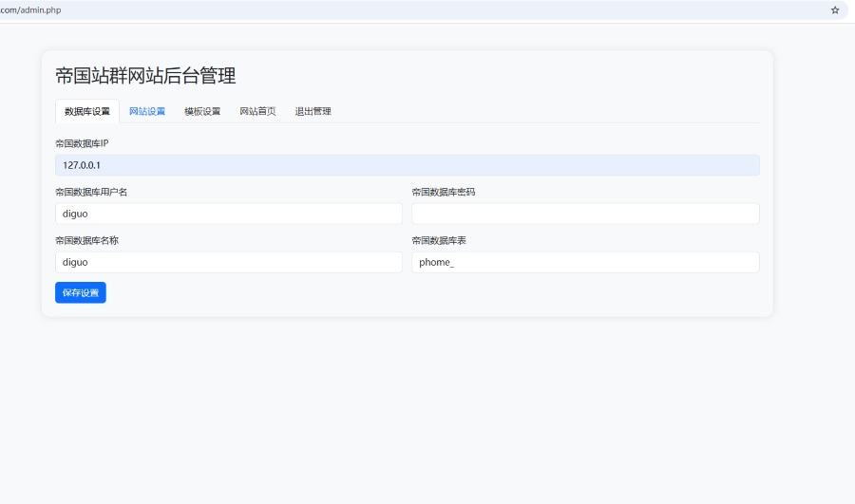Click the 帝国数据库表 label
This screenshot has width=855, height=504.
tap(439, 240)
